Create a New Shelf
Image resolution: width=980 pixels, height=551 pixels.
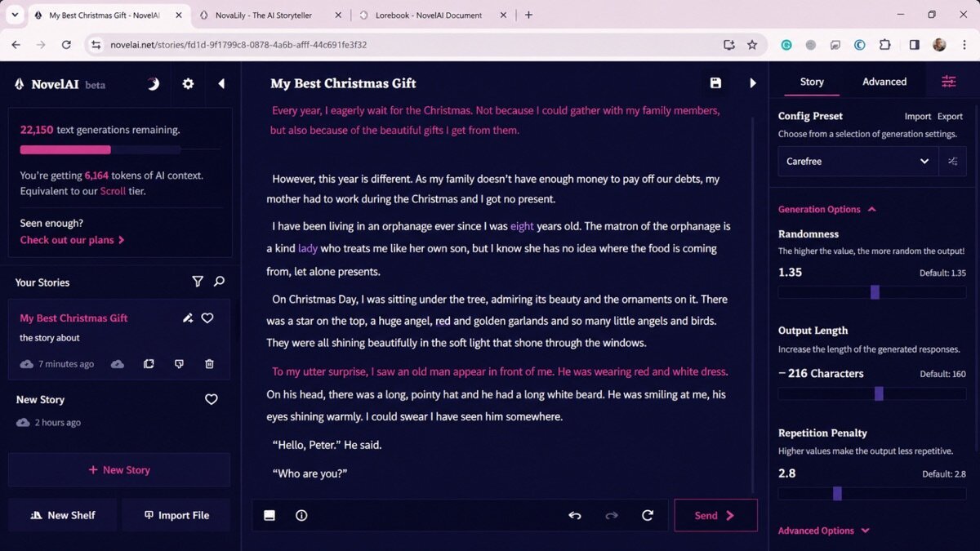click(x=62, y=515)
